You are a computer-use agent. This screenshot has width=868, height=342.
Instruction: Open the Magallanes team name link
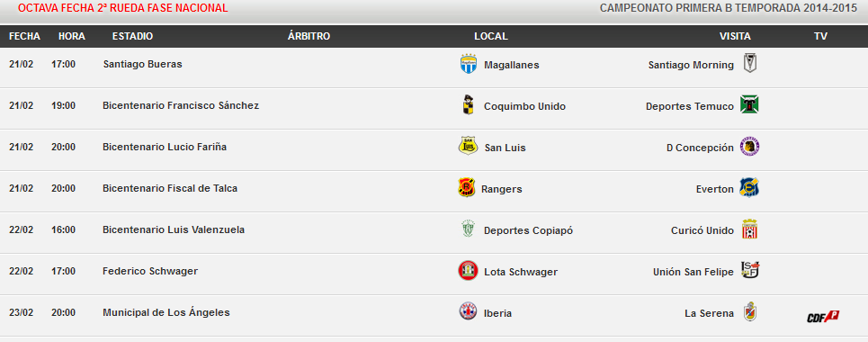pyautogui.click(x=512, y=65)
